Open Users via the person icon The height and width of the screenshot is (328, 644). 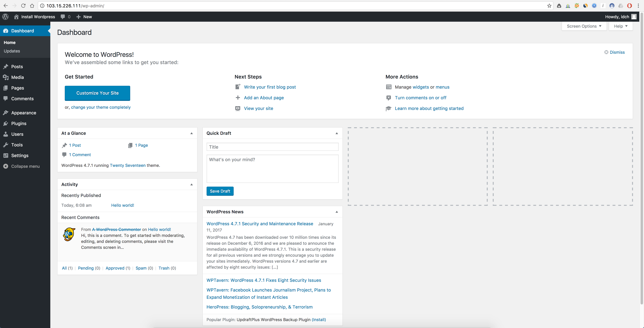[6, 134]
